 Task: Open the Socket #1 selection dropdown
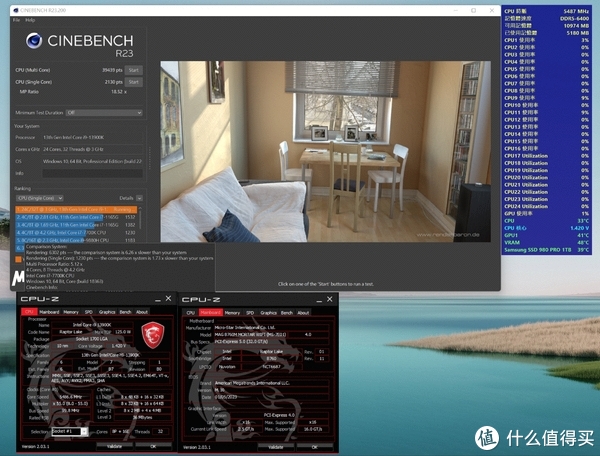click(70, 432)
